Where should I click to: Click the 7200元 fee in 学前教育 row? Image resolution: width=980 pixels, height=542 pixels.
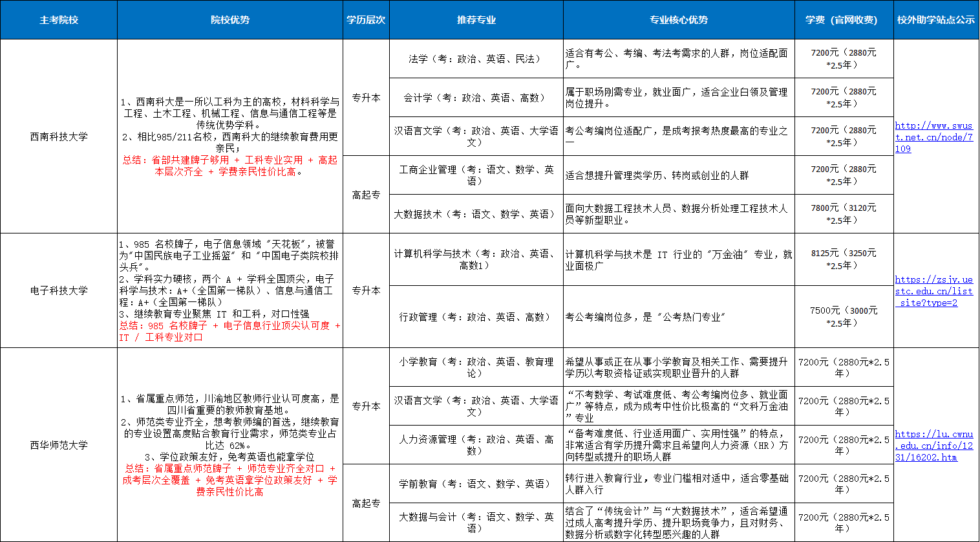point(844,484)
